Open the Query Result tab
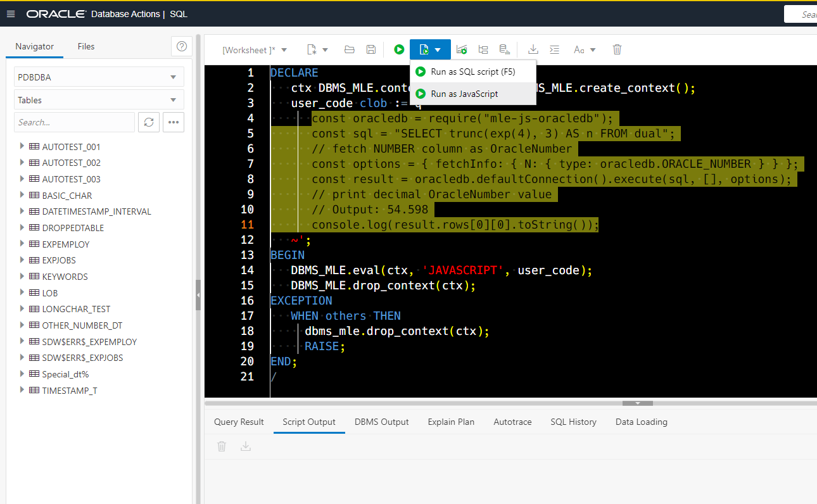The height and width of the screenshot is (504, 817). pyautogui.click(x=239, y=422)
